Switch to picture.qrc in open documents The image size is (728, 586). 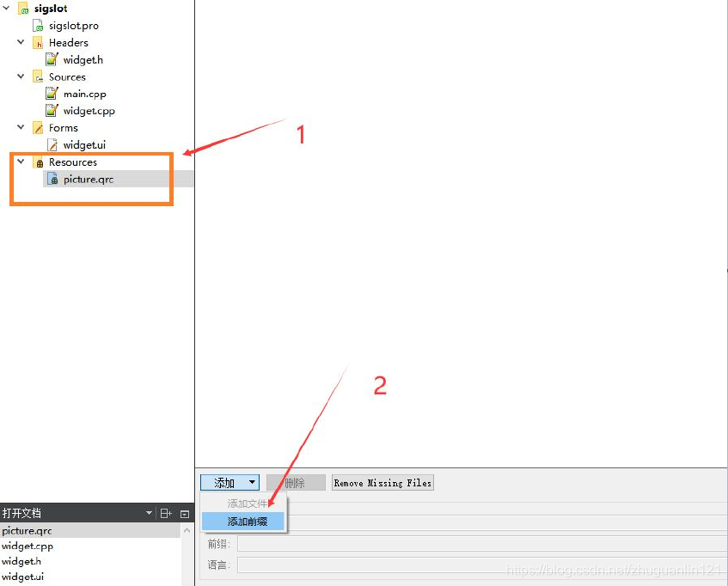click(90, 530)
